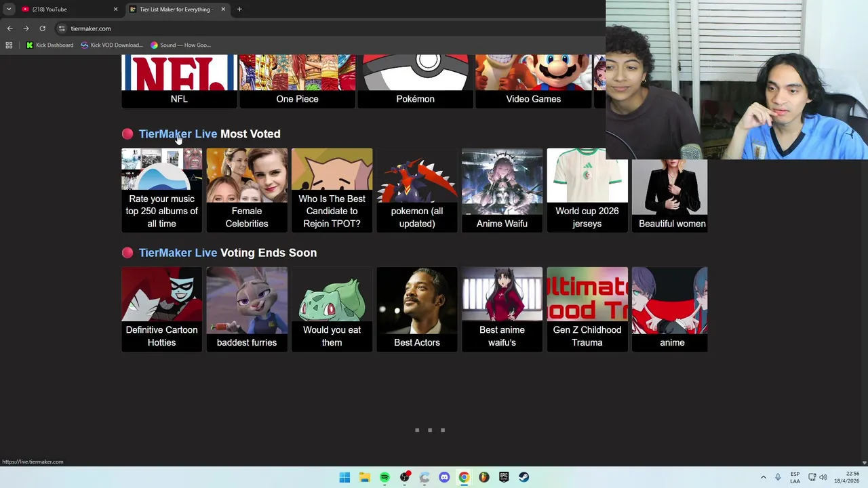Open the ESP LAA language switcher
Image resolution: width=868 pixels, height=488 pixels.
tap(795, 477)
